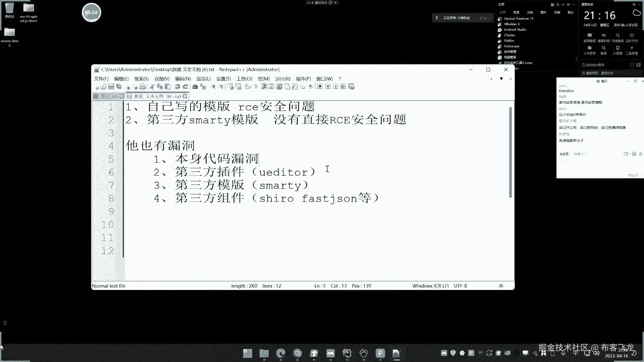
Task: Click the Play recorded macro icon
Action: coord(336,87)
